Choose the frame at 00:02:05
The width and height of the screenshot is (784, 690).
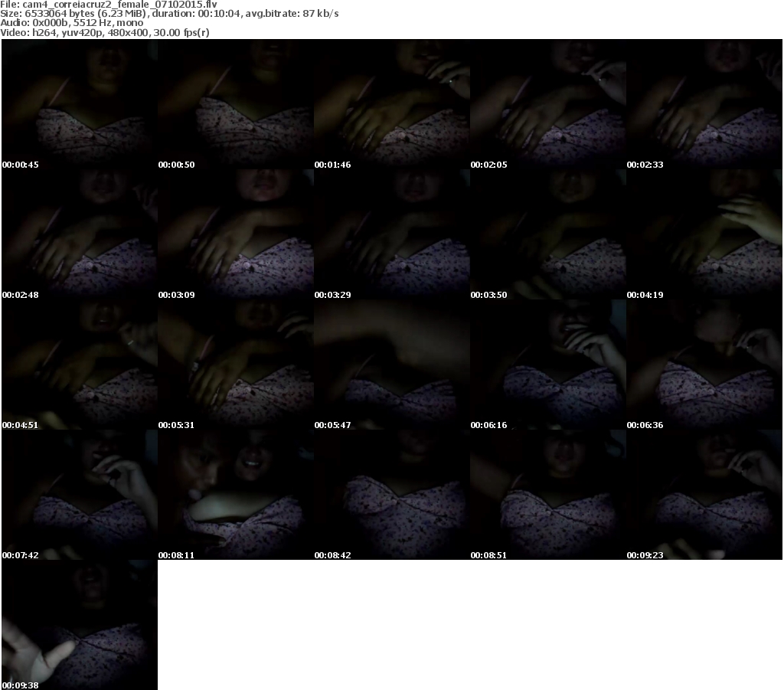pos(548,104)
